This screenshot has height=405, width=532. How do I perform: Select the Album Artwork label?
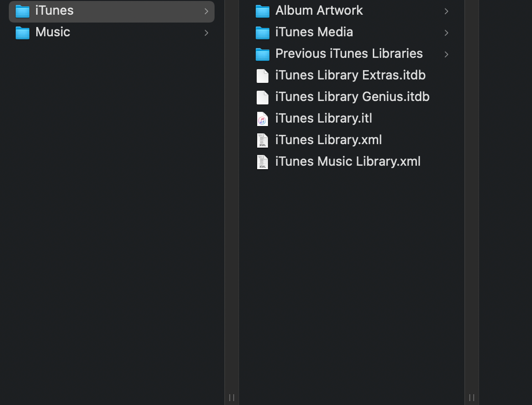(319, 10)
